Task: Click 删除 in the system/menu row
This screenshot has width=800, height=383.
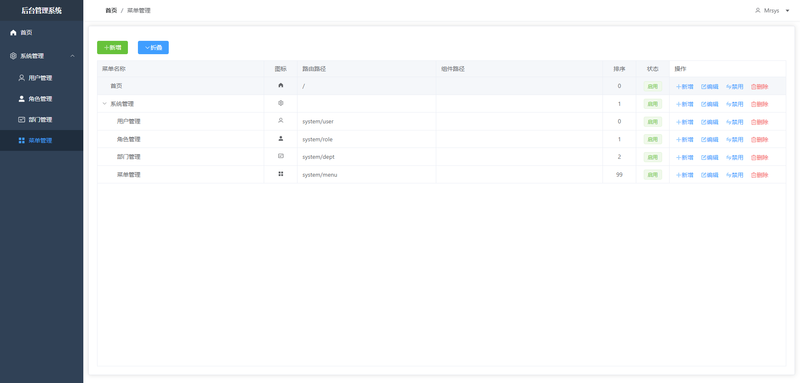Action: 760,175
